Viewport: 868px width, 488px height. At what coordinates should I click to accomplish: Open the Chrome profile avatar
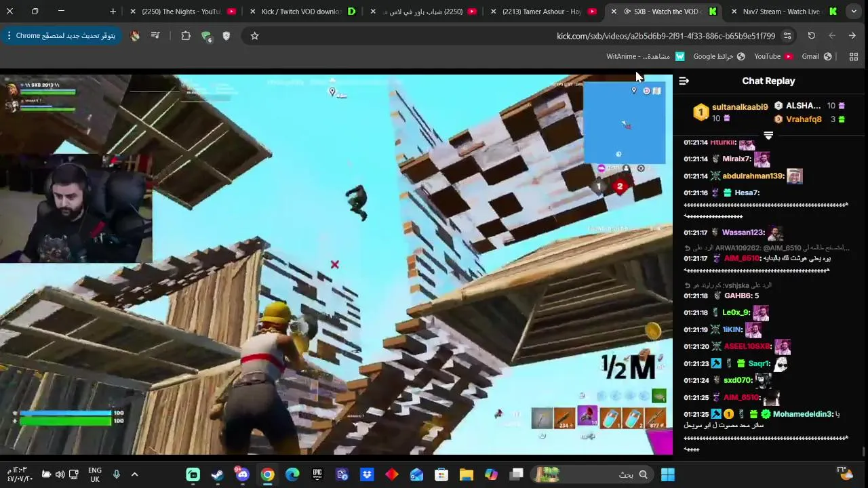pos(135,36)
